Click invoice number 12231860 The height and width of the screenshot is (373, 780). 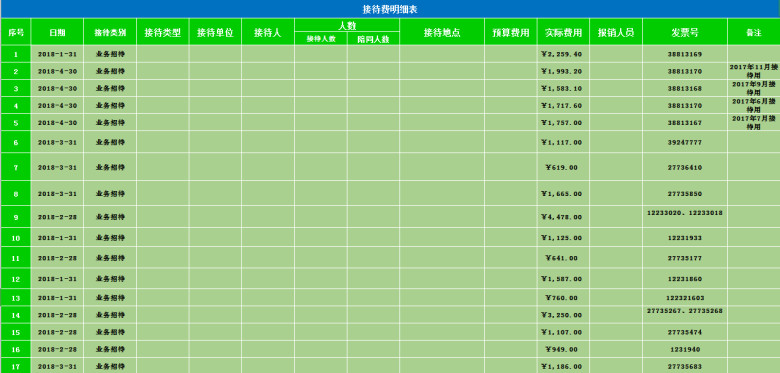point(685,279)
